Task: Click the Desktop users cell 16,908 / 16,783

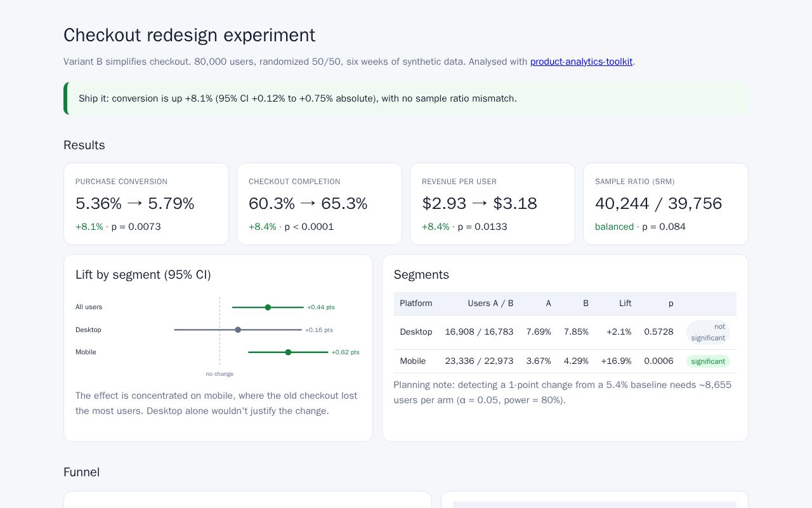Action: click(480, 332)
